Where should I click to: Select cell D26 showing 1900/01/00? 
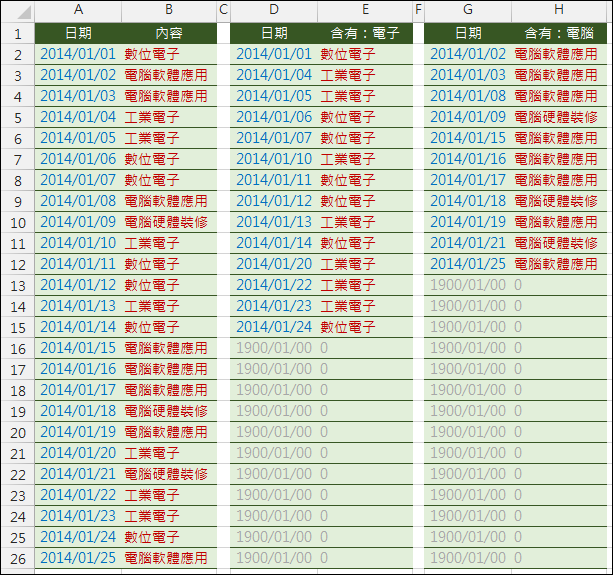point(274,558)
